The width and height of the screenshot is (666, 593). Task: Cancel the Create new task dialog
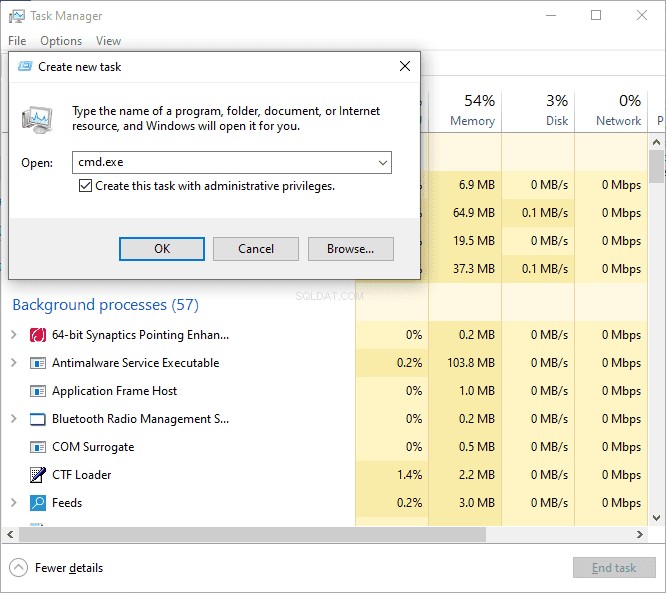[256, 249]
